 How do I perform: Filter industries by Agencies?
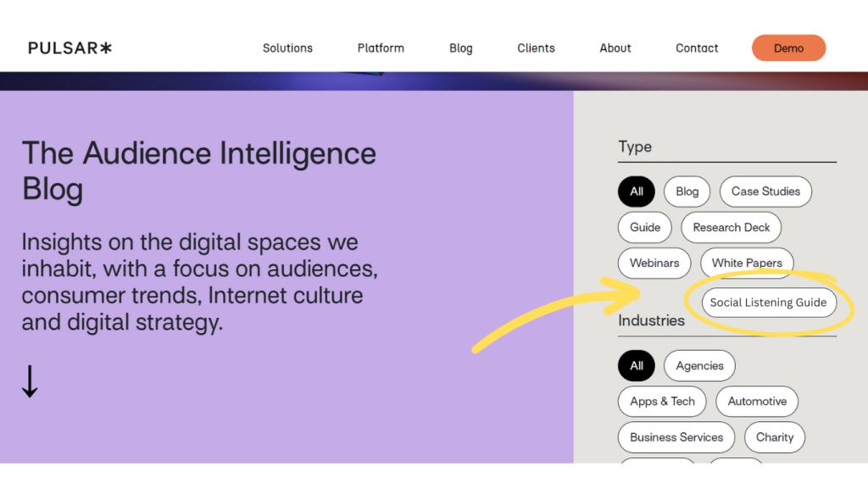click(x=699, y=366)
